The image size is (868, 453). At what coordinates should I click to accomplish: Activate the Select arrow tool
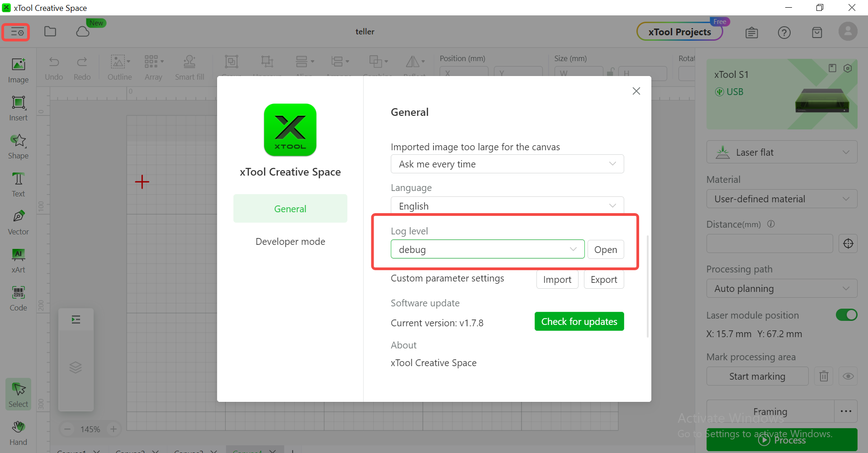pyautogui.click(x=18, y=395)
